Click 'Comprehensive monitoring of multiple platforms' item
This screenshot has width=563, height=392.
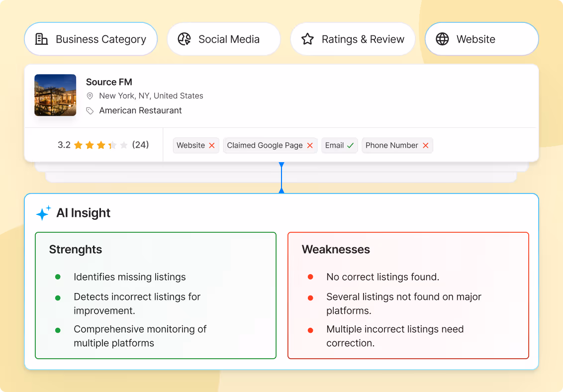click(140, 336)
